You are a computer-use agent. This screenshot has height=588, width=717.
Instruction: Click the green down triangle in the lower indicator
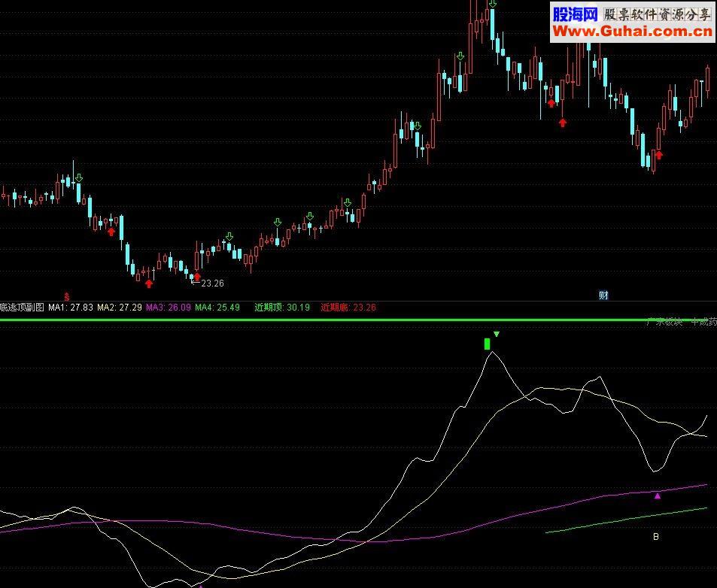point(497,335)
